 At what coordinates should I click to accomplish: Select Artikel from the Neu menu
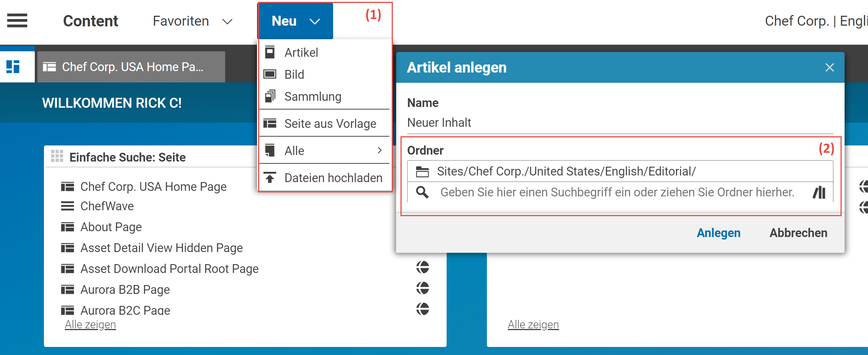pos(301,52)
